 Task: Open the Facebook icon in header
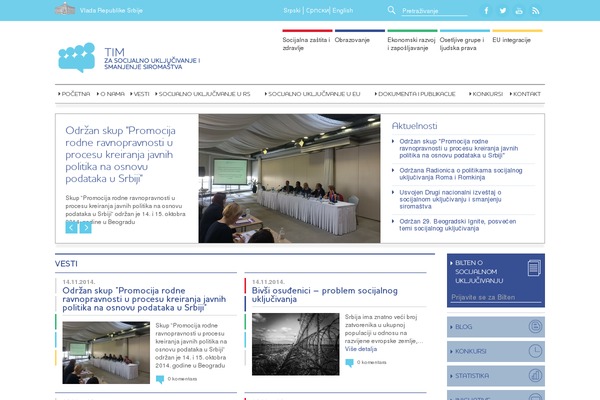486,11
